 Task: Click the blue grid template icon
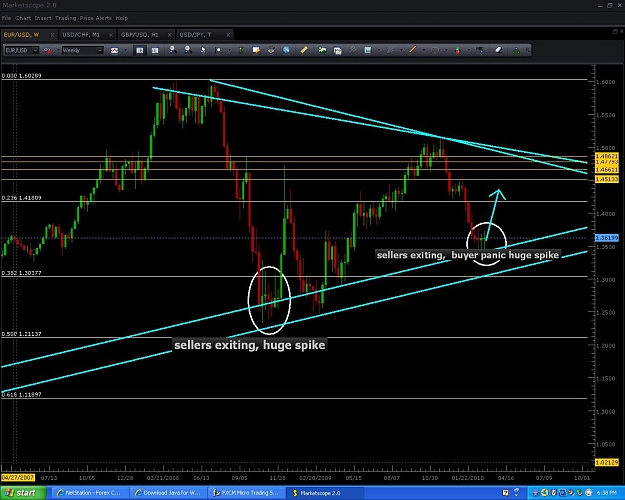pyautogui.click(x=368, y=50)
